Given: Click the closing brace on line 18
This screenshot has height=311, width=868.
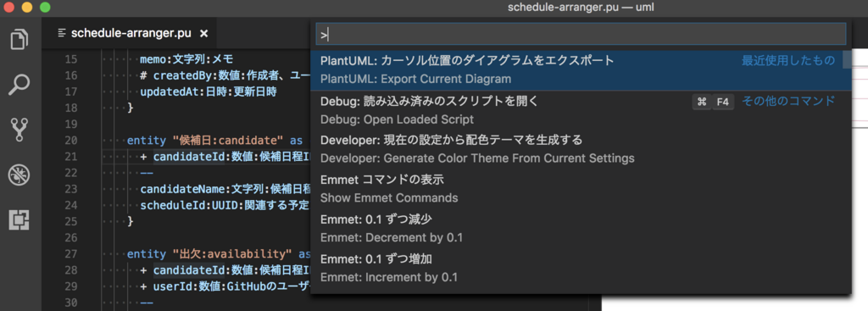Looking at the screenshot, I should click(x=131, y=108).
